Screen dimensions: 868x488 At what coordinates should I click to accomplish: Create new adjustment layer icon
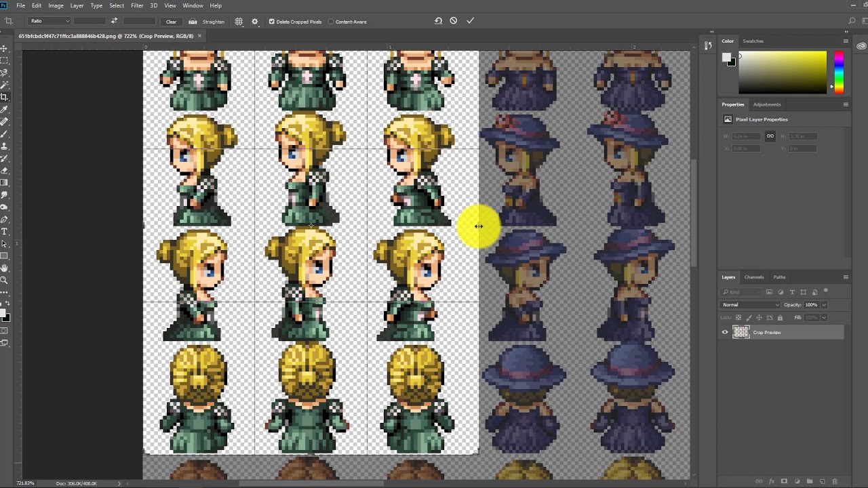(x=797, y=481)
